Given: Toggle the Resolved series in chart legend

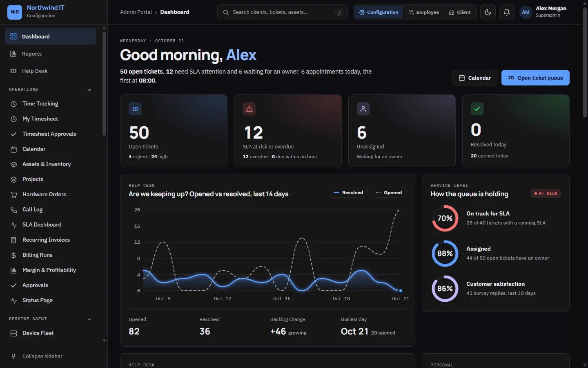Looking at the screenshot, I should click(x=348, y=193).
